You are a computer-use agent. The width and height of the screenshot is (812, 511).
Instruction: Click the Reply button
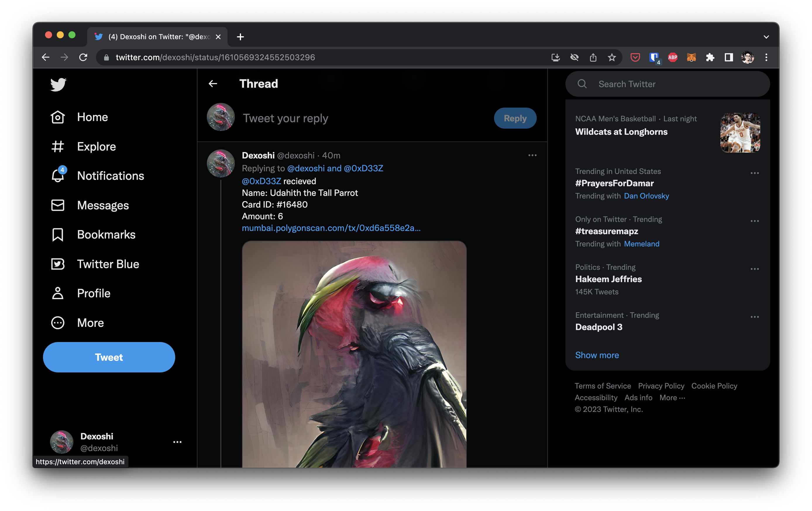pyautogui.click(x=515, y=118)
